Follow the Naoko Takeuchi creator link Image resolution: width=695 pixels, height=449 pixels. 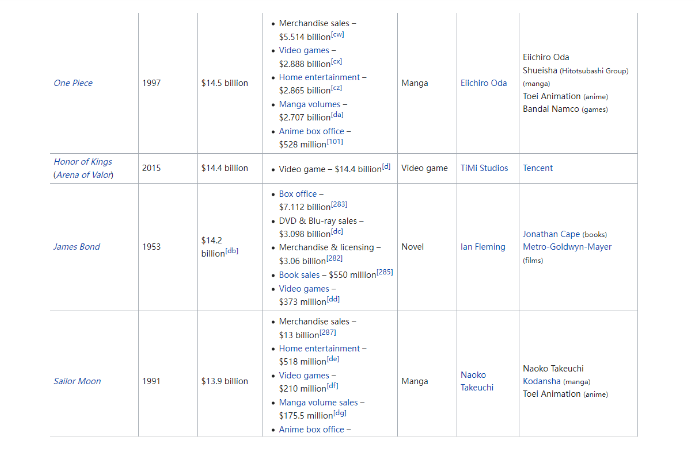(x=477, y=381)
